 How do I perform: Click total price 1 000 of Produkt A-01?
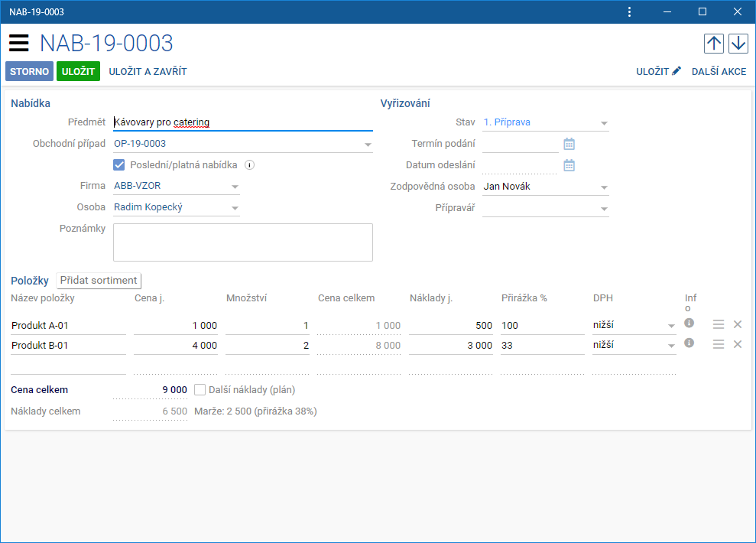pos(359,326)
